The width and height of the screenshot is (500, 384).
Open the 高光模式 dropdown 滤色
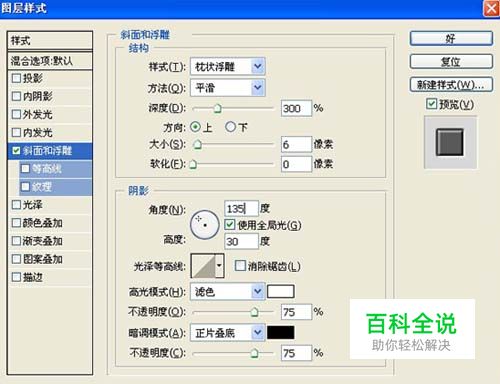pos(228,292)
